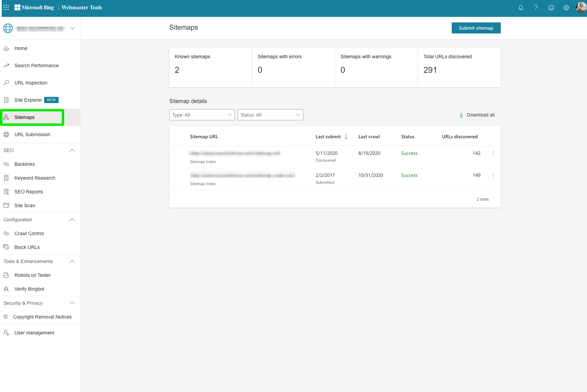587x392 pixels.
Task: Select the URL Inspection magnifier icon
Action: [x=6, y=83]
